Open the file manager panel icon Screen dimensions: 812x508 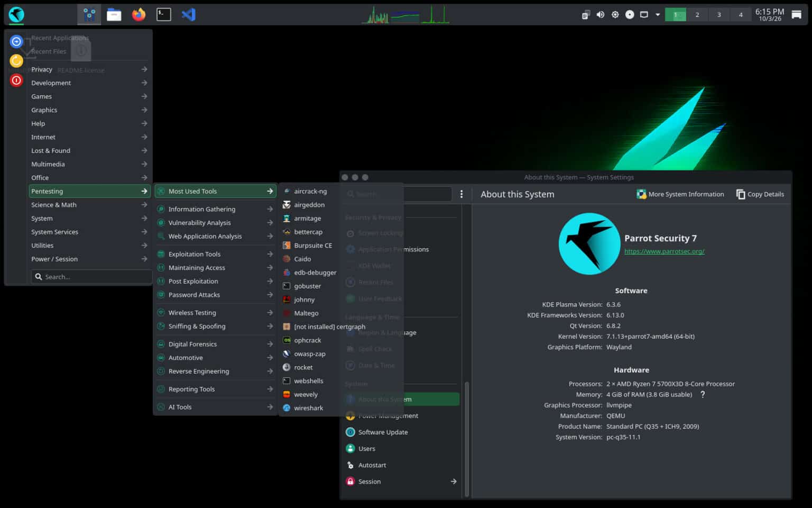point(114,14)
